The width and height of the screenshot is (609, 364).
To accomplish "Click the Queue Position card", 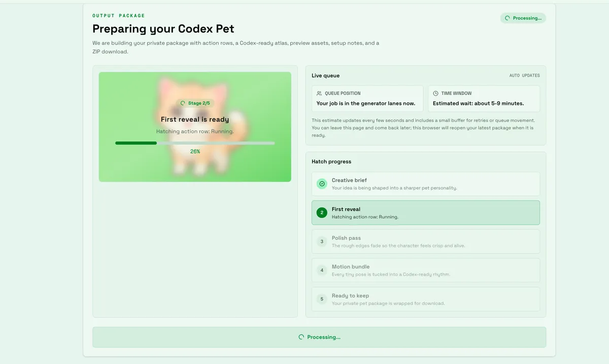I will click(x=367, y=98).
